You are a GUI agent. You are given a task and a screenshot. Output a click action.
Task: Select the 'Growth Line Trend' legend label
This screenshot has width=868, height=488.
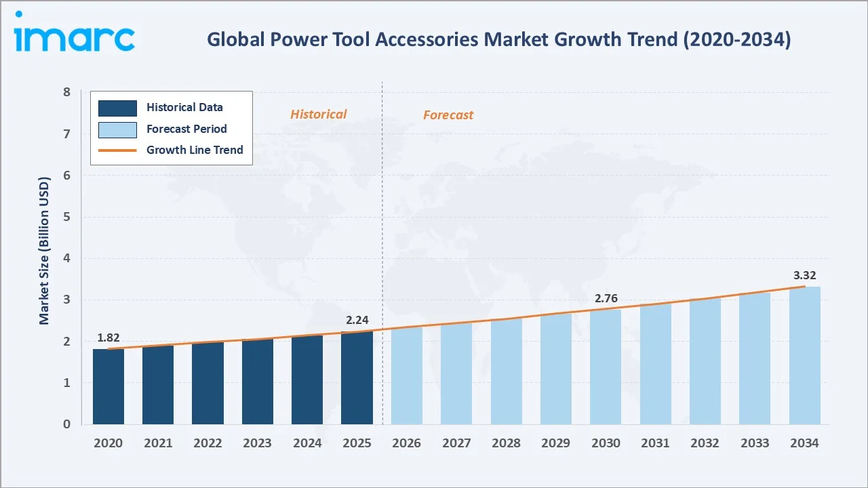click(195, 150)
